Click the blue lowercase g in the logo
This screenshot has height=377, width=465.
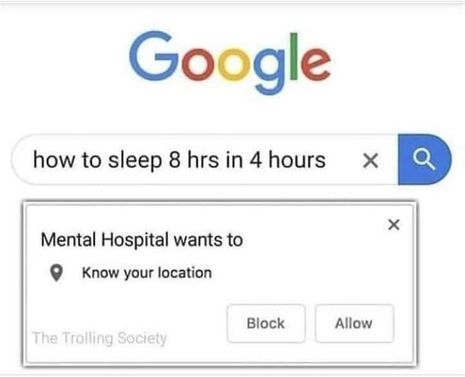click(269, 71)
